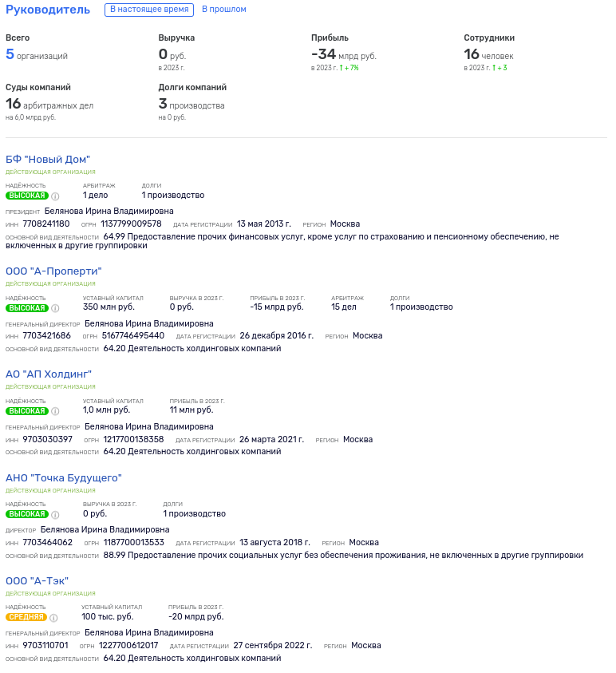Click "11 млн руб." profit of АП Холдинг

192,410
